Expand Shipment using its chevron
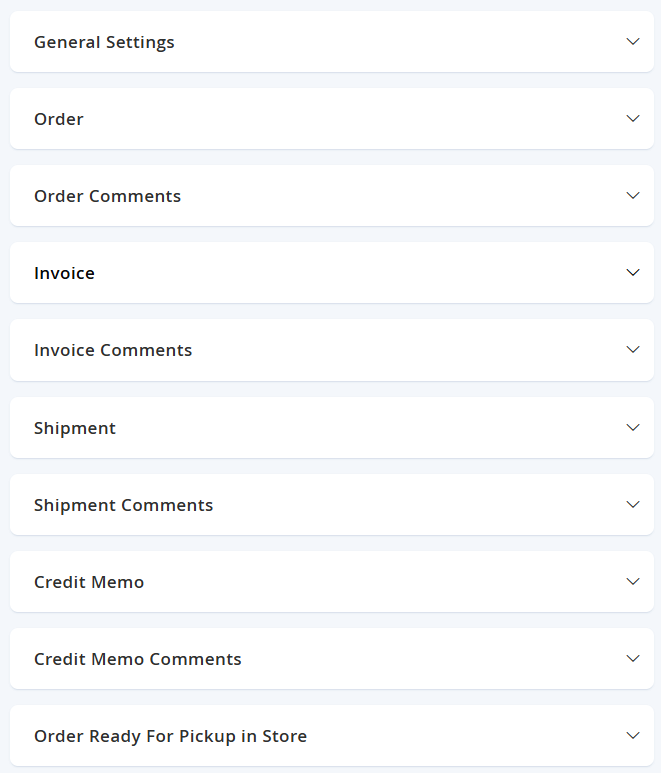661x773 pixels. 632,427
